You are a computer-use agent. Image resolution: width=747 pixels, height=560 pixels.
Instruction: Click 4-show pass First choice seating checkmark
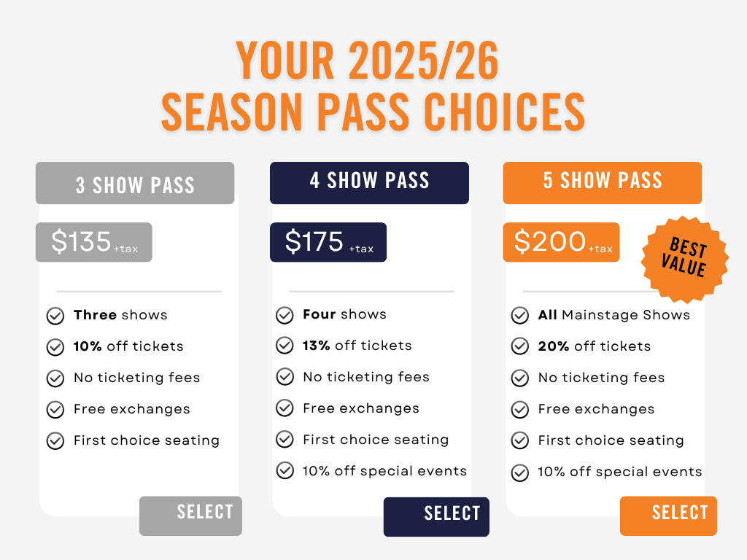point(285,440)
